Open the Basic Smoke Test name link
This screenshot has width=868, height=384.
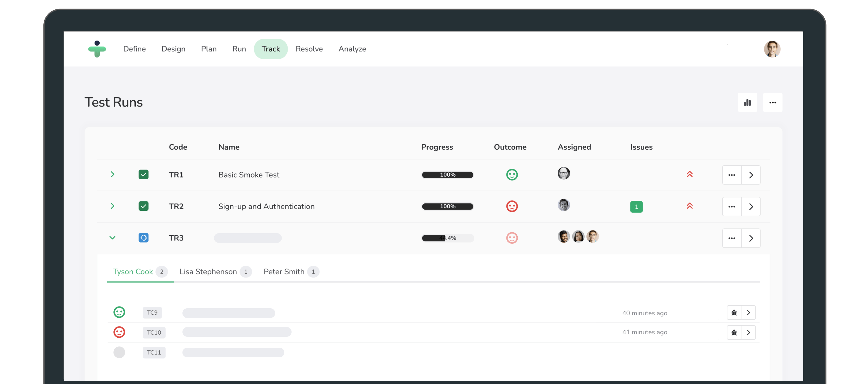click(249, 175)
